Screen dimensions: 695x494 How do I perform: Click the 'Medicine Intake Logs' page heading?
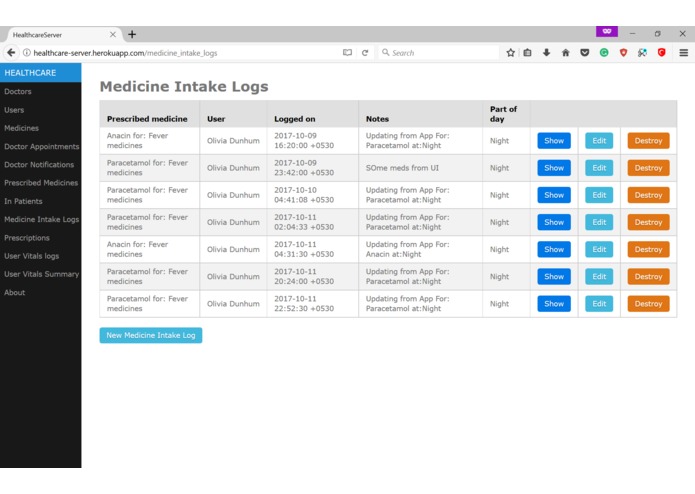[184, 86]
